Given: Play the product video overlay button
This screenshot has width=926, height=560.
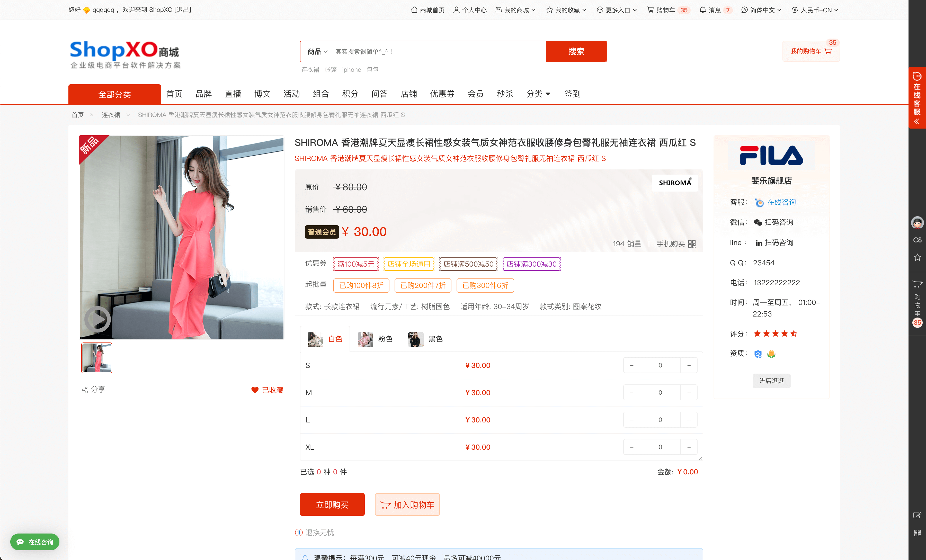Looking at the screenshot, I should click(x=97, y=319).
